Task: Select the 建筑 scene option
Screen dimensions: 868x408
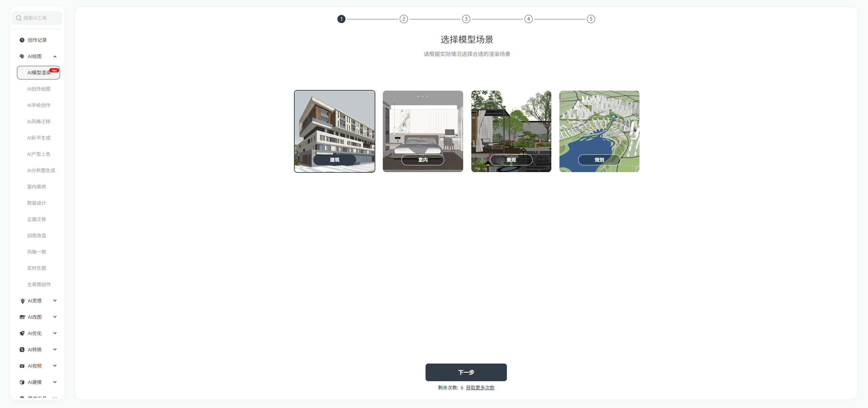Action: pos(334,131)
